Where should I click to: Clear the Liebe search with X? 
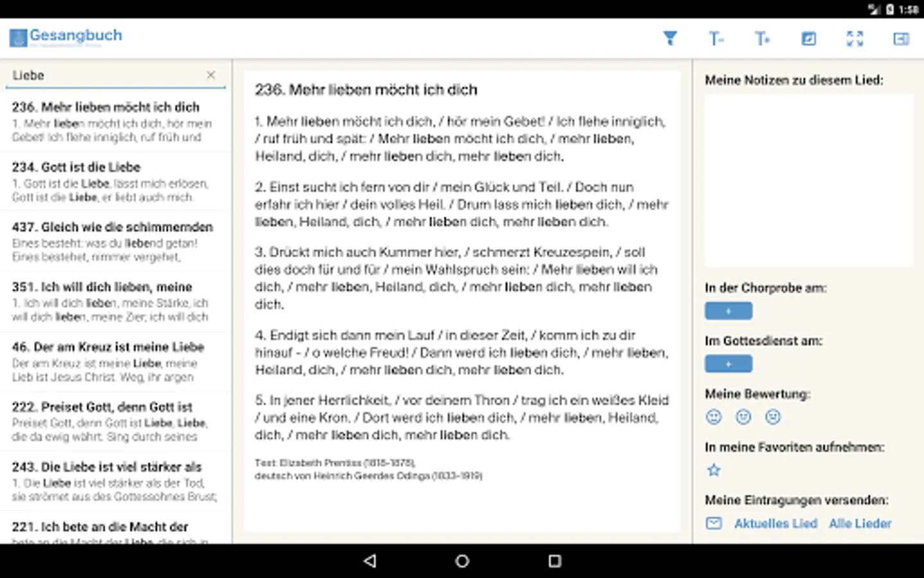[x=210, y=75]
